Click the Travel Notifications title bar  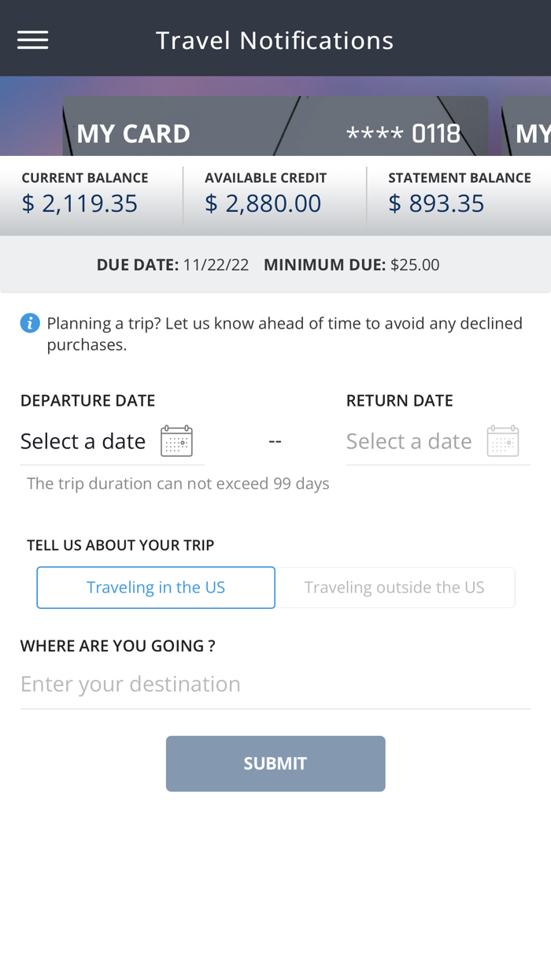click(275, 39)
